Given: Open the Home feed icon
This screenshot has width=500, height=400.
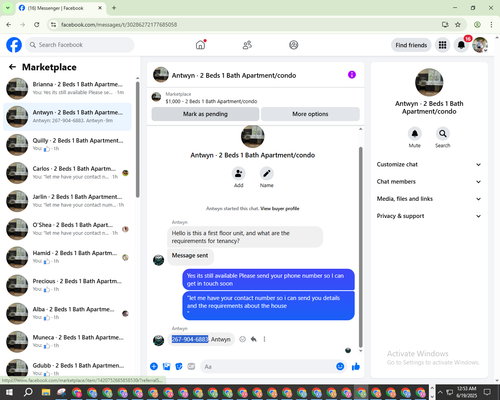Looking at the screenshot, I should click(200, 45).
